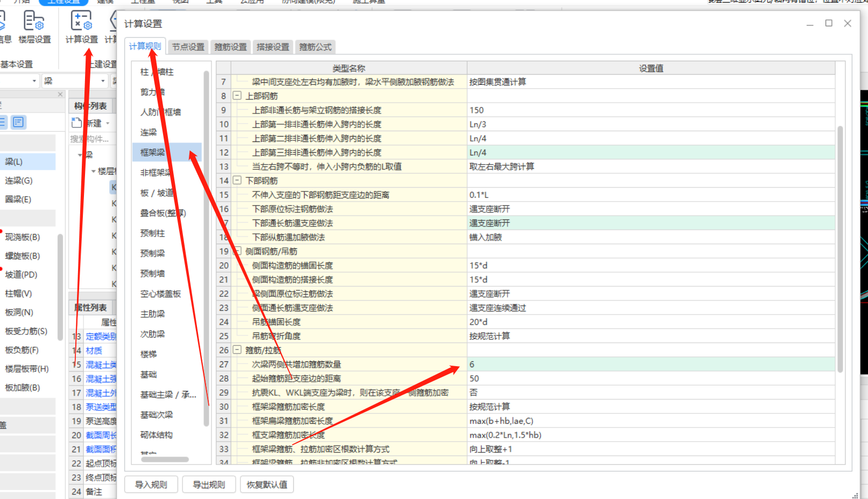Open 楼层设置 tool in the ribbon
The width and height of the screenshot is (868, 499).
tap(34, 27)
